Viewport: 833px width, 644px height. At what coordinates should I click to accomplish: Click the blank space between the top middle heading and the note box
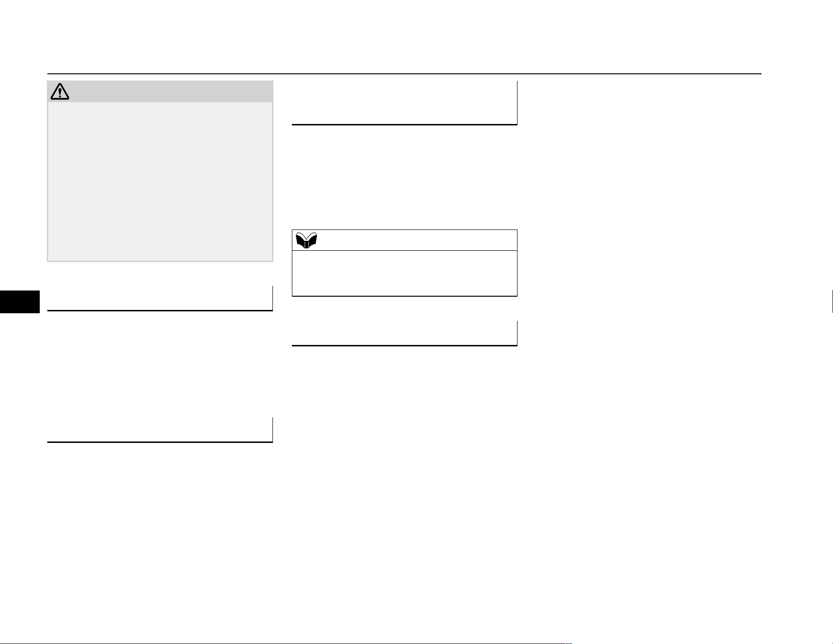coord(404,177)
